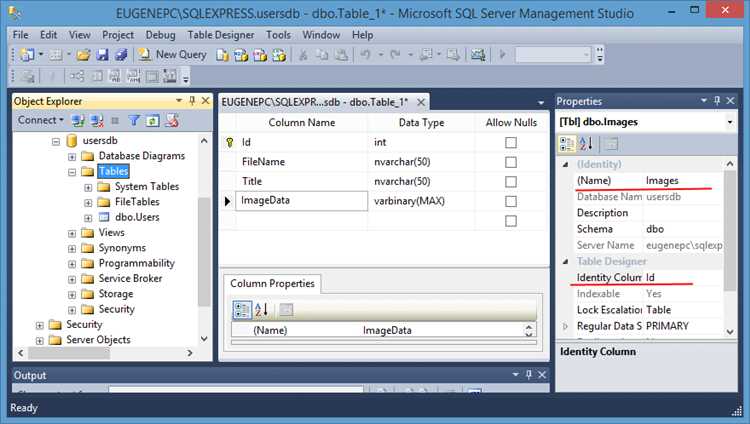Open the View menu
Image resolution: width=750 pixels, height=424 pixels.
[x=79, y=35]
